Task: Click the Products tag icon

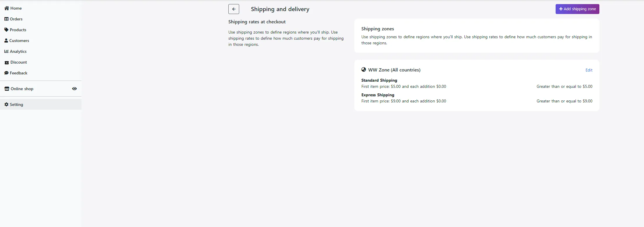Action: point(6,30)
